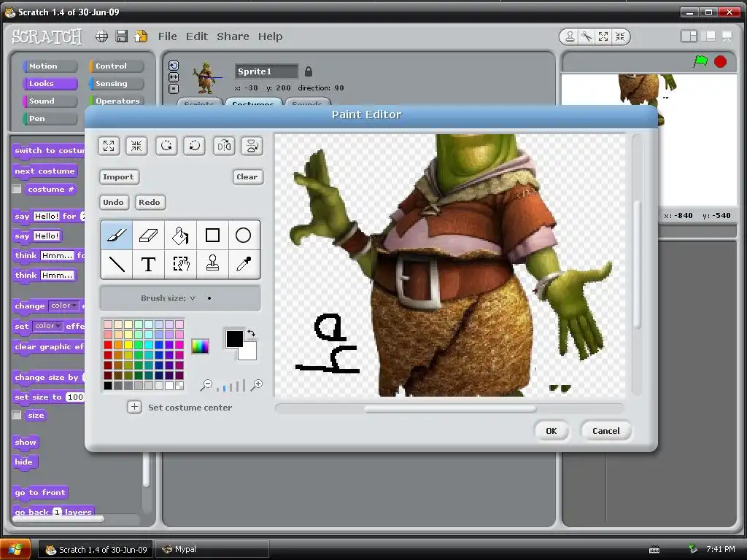
Task: Click the Clear button
Action: [247, 176]
